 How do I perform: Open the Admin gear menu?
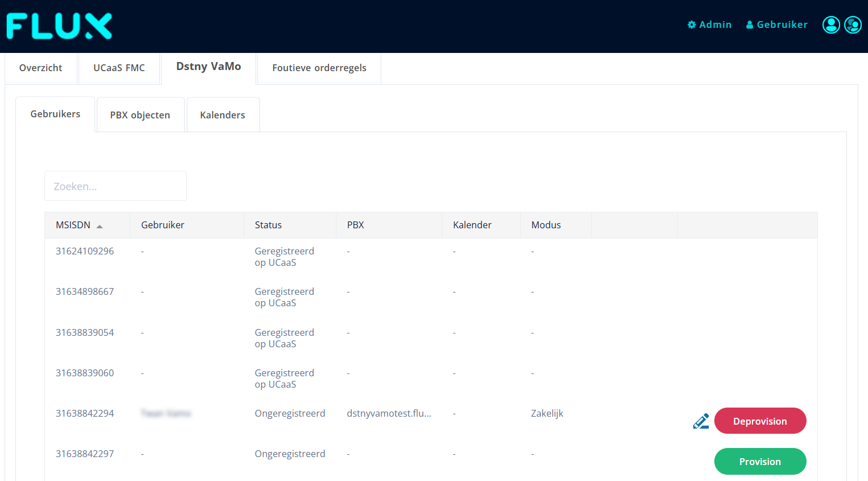[709, 24]
